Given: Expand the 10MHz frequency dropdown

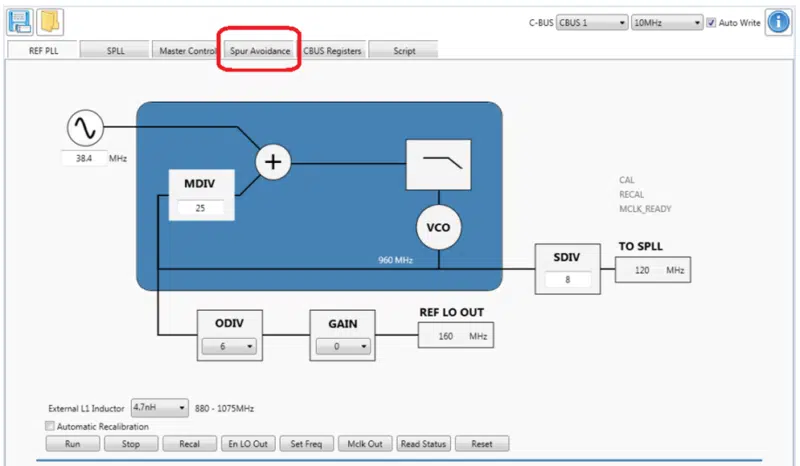Looking at the screenshot, I should click(667, 23).
